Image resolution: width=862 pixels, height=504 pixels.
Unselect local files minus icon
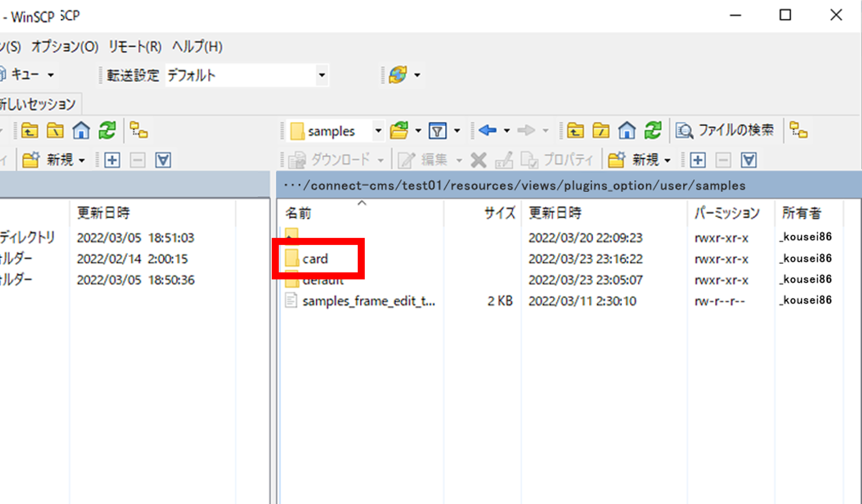(137, 160)
